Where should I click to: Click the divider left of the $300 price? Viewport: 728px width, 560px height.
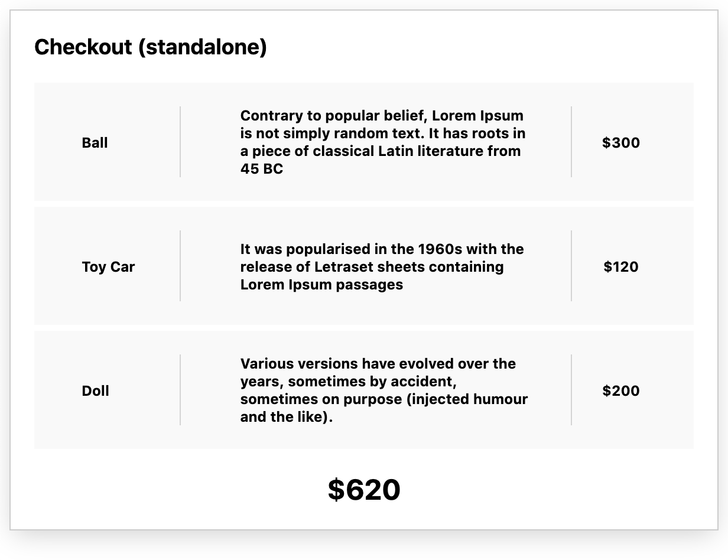[571, 142]
